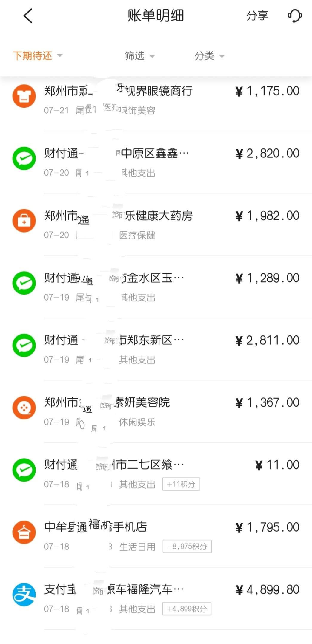Open the ¥4,899.80 福隆汽车 transaction
This screenshot has width=312, height=644.
(x=156, y=598)
